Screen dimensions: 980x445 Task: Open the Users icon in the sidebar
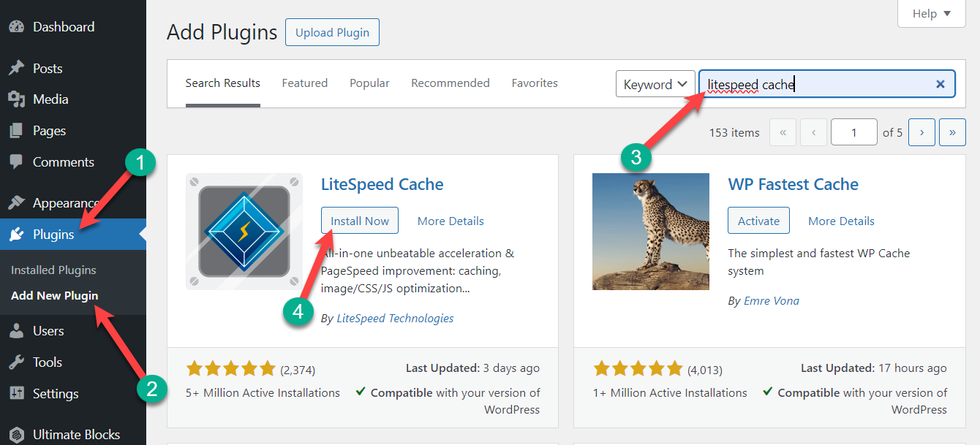coord(16,330)
